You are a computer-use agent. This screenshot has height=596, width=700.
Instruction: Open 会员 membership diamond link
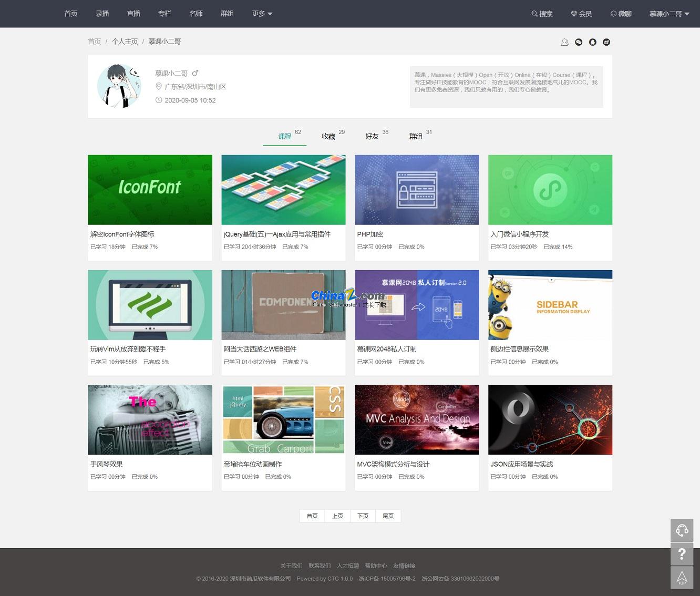581,14
